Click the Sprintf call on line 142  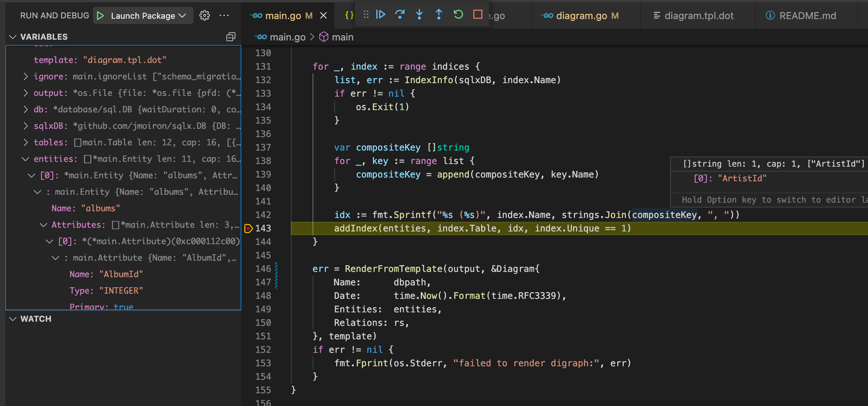point(412,215)
